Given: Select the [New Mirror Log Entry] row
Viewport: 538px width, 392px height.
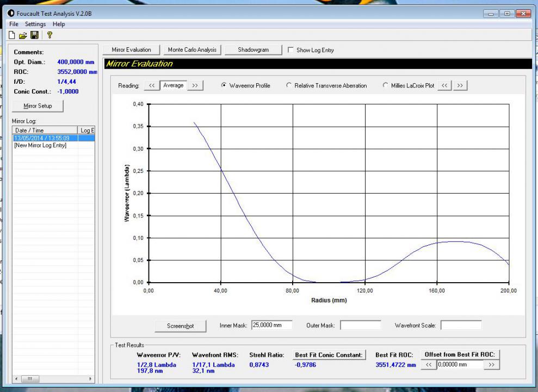Looking at the screenshot, I should click(53, 145).
